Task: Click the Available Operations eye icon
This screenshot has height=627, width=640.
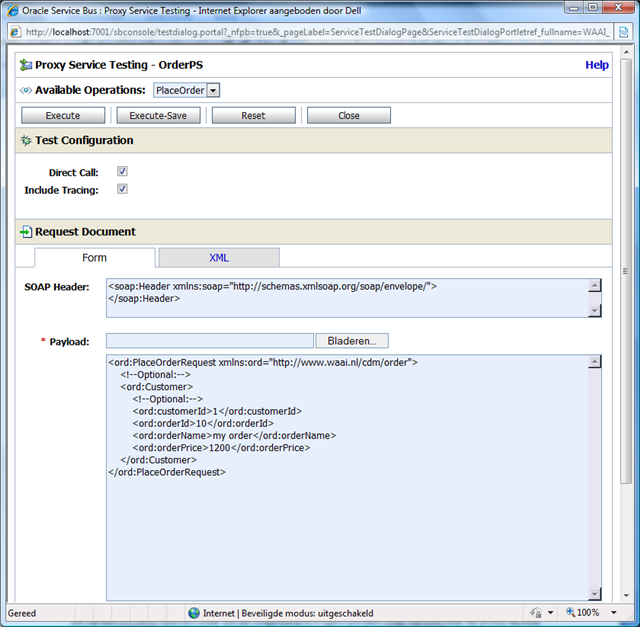Action: click(x=26, y=90)
